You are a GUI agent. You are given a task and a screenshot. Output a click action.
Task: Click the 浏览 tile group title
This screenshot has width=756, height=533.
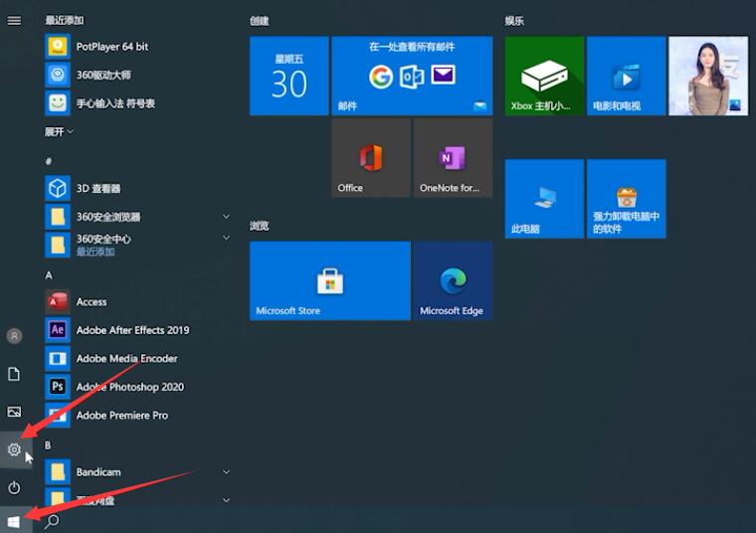pyautogui.click(x=260, y=226)
